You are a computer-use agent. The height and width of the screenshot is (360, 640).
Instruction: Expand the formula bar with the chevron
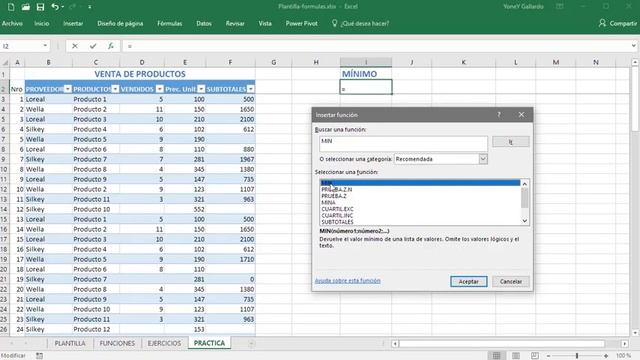point(633,46)
